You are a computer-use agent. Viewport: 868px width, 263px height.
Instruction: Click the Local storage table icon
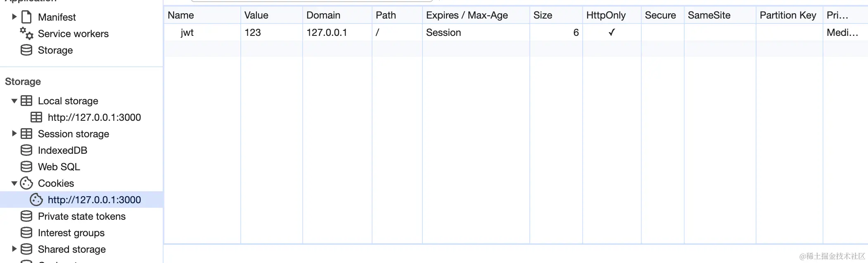[26, 101]
